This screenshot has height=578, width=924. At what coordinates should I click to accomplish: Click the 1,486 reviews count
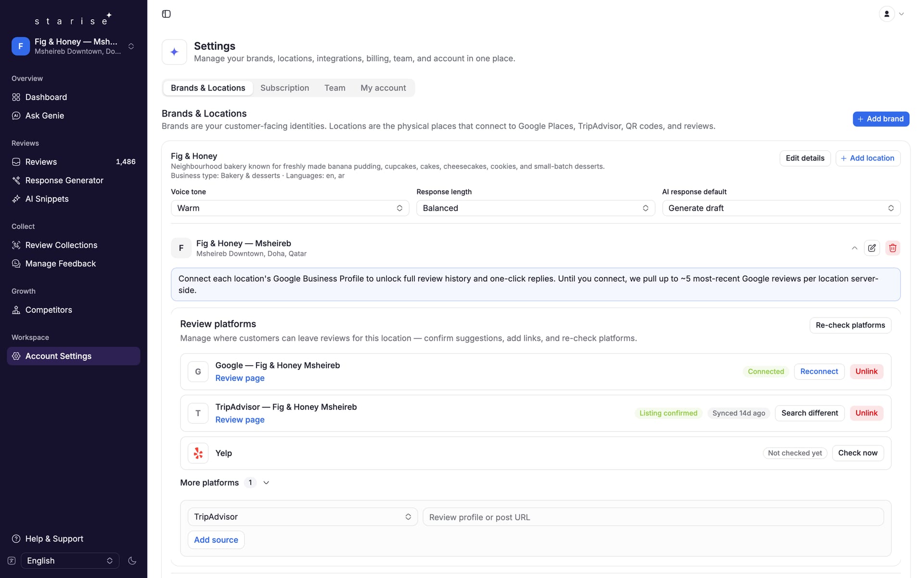[x=126, y=162]
